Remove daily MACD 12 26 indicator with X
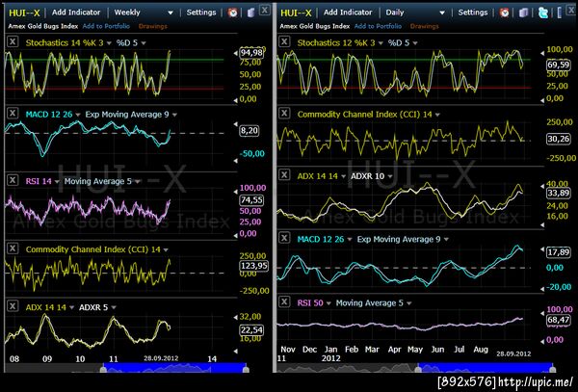 click(x=284, y=238)
